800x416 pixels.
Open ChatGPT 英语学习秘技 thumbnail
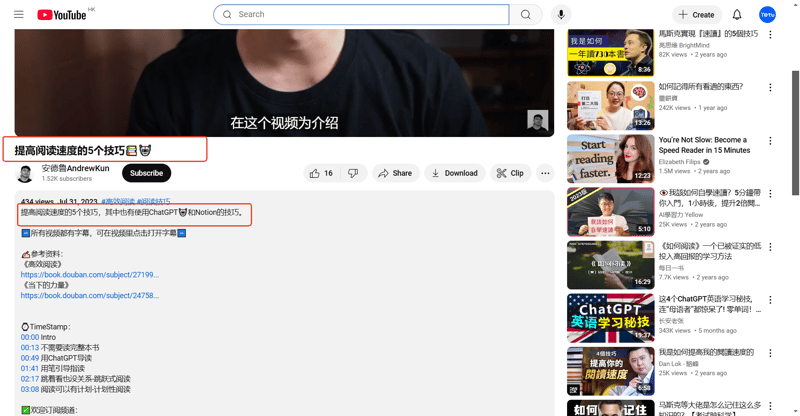point(611,318)
